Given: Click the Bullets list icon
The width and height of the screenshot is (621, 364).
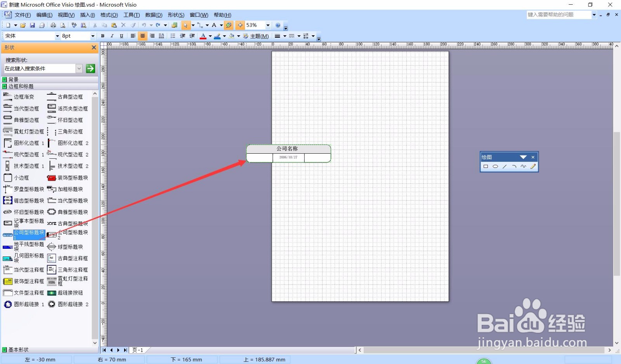Looking at the screenshot, I should click(x=173, y=36).
